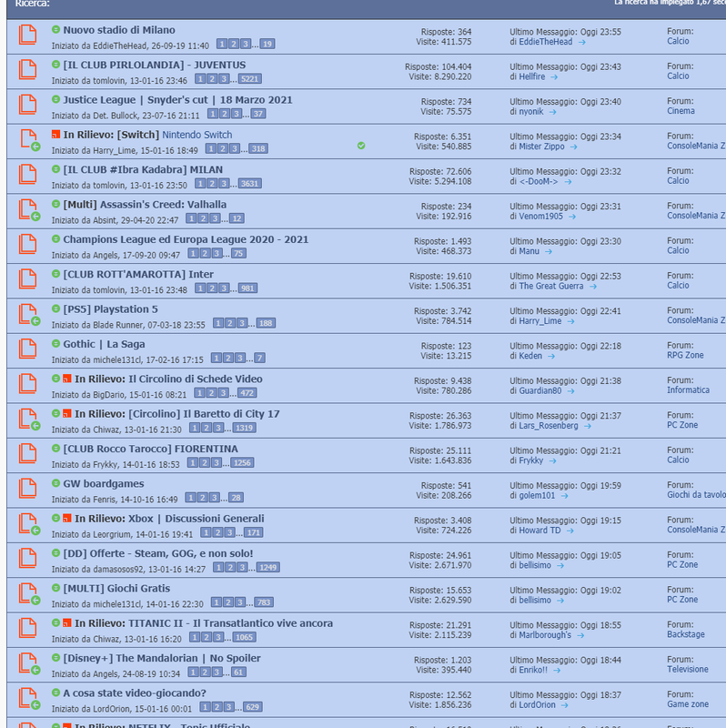Image resolution: width=726 pixels, height=728 pixels.
Task: Go to last post arrow by Guardian80
Action: pyautogui.click(x=570, y=391)
